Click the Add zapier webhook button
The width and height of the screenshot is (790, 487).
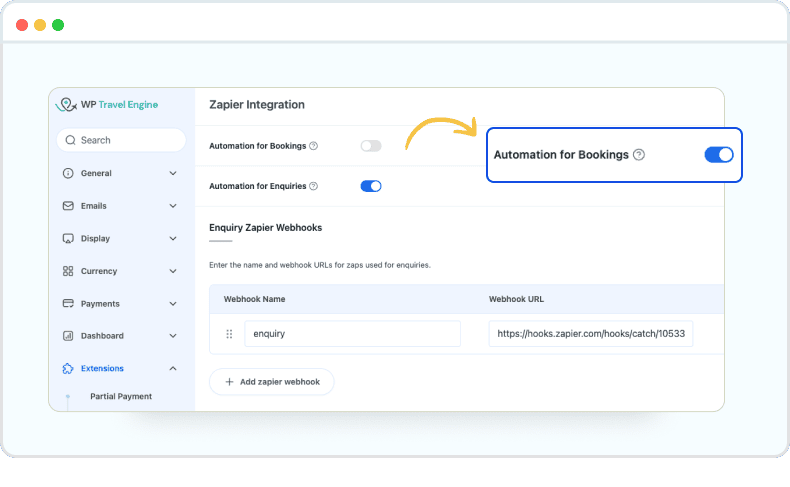[x=271, y=382]
